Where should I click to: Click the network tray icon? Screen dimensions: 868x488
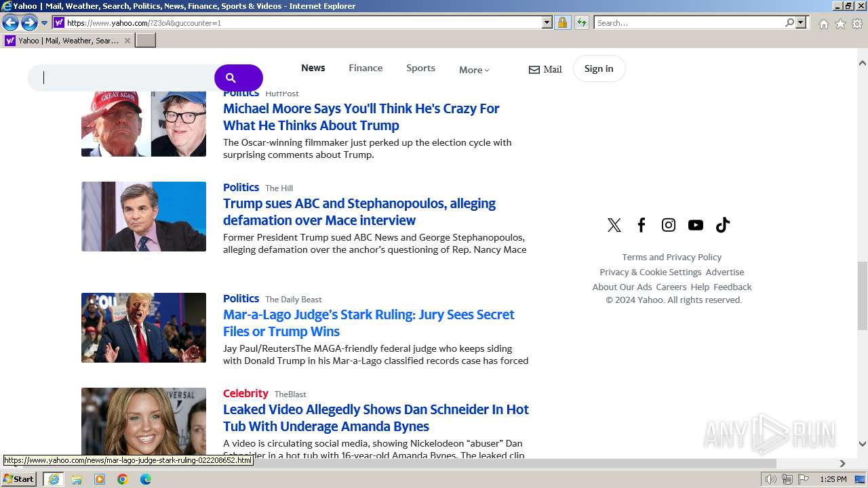click(787, 479)
